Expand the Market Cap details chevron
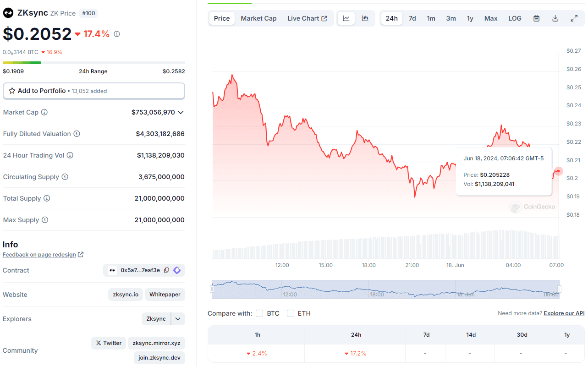 [181, 112]
